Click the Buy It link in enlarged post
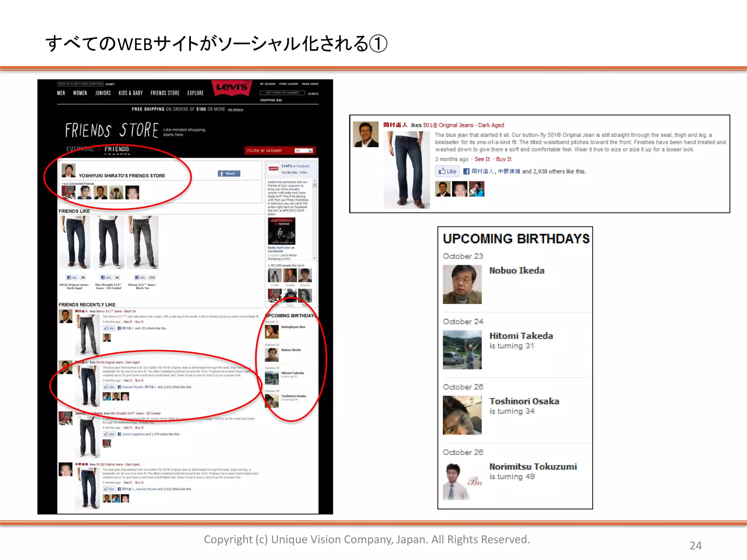 (504, 159)
